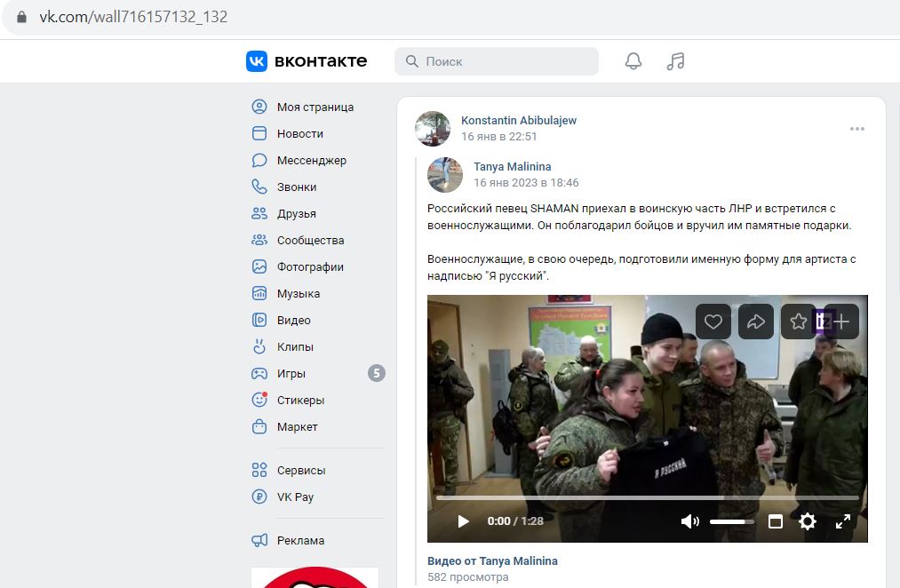
Task: Click the 0:00 / 1:28 video time display
Action: (515, 520)
